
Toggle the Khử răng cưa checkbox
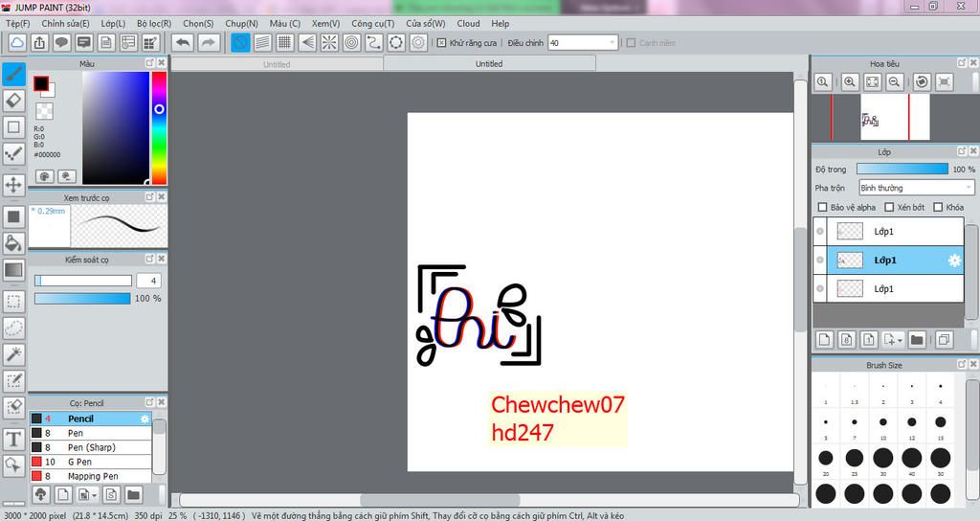tap(441, 42)
